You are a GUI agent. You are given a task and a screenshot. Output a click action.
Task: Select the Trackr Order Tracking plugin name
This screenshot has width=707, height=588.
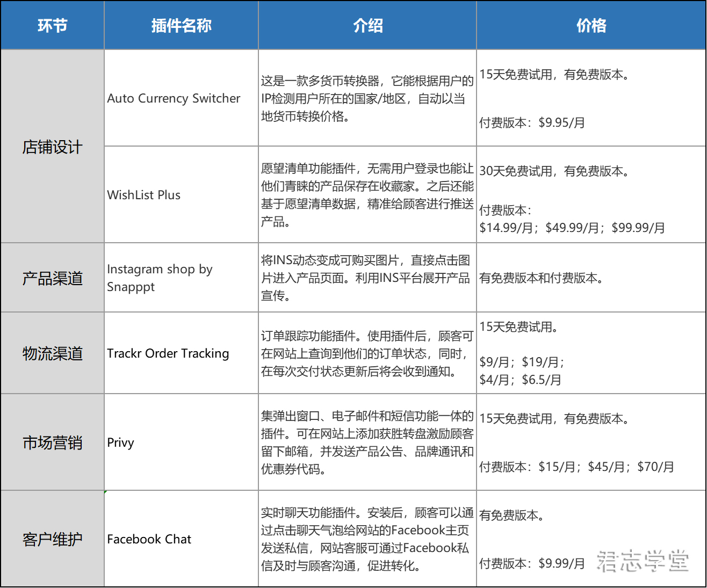coord(168,353)
